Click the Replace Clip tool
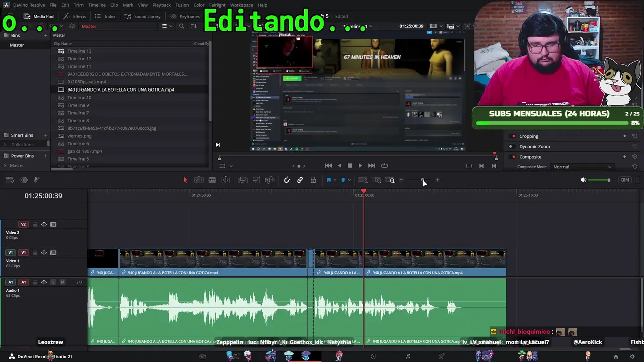Image resolution: width=644 pixels, height=362 pixels. [270, 180]
